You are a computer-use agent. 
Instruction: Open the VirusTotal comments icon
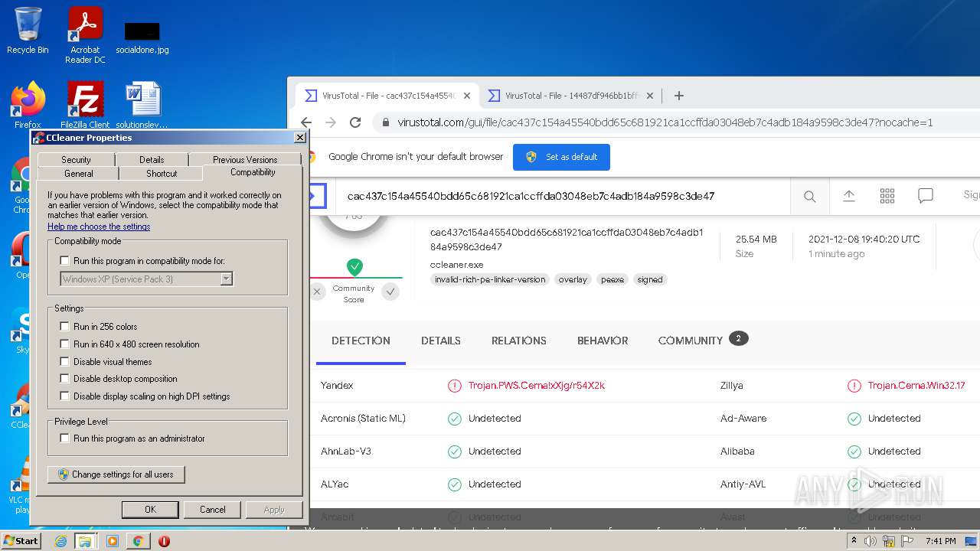tap(926, 196)
